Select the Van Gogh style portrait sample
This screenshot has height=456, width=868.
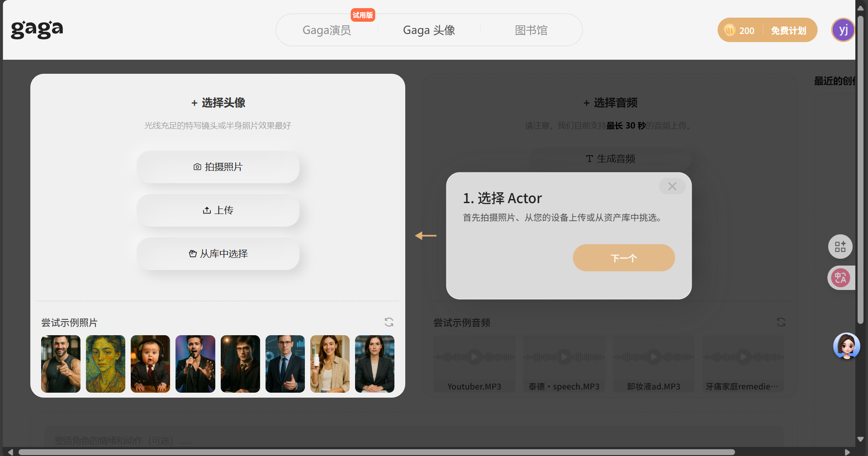(105, 364)
